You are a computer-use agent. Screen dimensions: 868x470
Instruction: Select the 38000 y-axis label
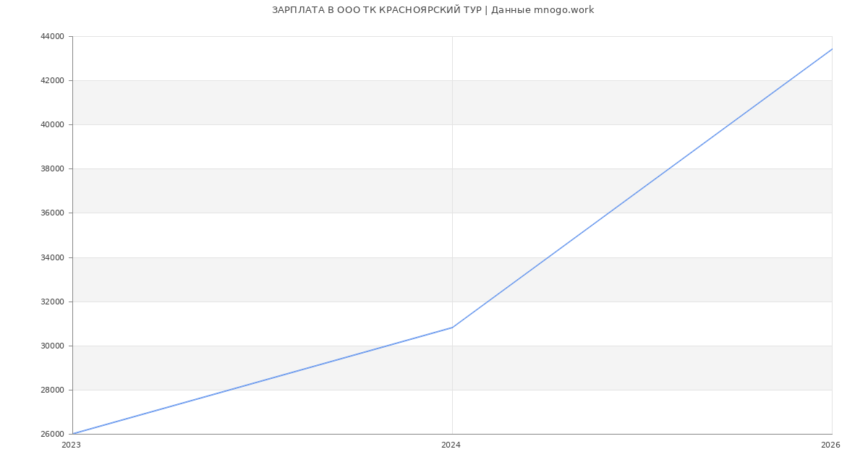(53, 168)
